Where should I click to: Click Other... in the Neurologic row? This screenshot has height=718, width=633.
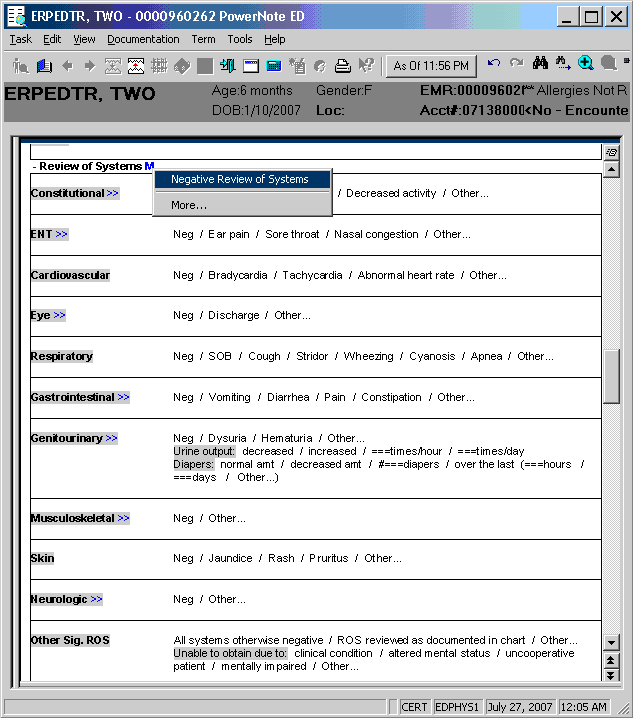click(x=227, y=599)
